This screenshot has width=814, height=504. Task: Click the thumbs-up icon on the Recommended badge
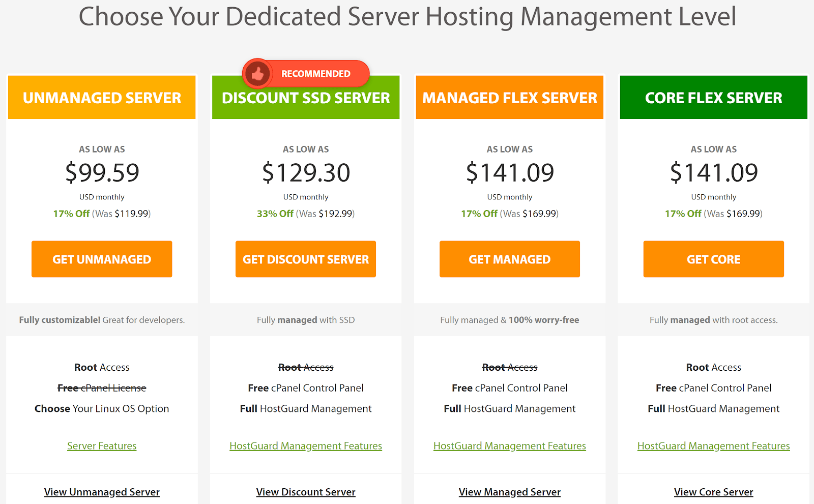pyautogui.click(x=258, y=73)
